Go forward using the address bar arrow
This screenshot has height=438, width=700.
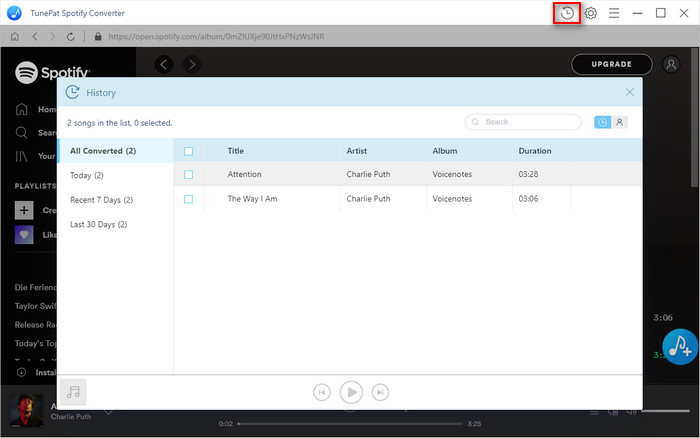52,36
